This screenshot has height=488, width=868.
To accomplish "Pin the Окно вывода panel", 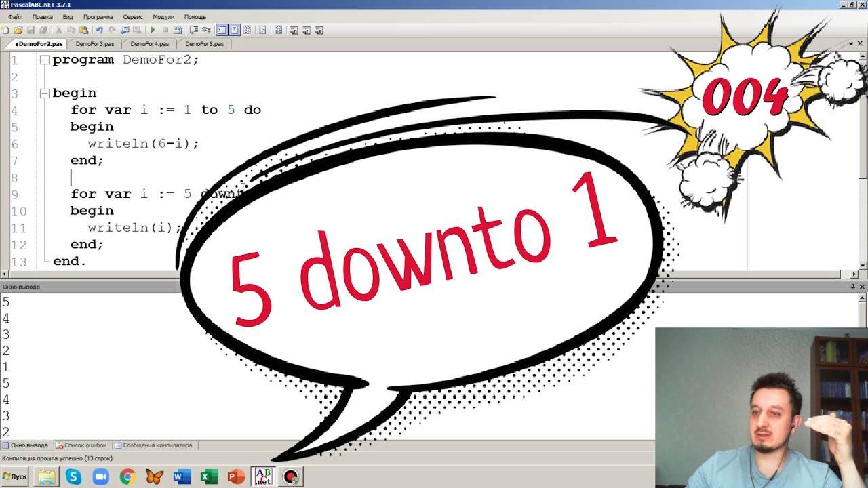I will [853, 287].
